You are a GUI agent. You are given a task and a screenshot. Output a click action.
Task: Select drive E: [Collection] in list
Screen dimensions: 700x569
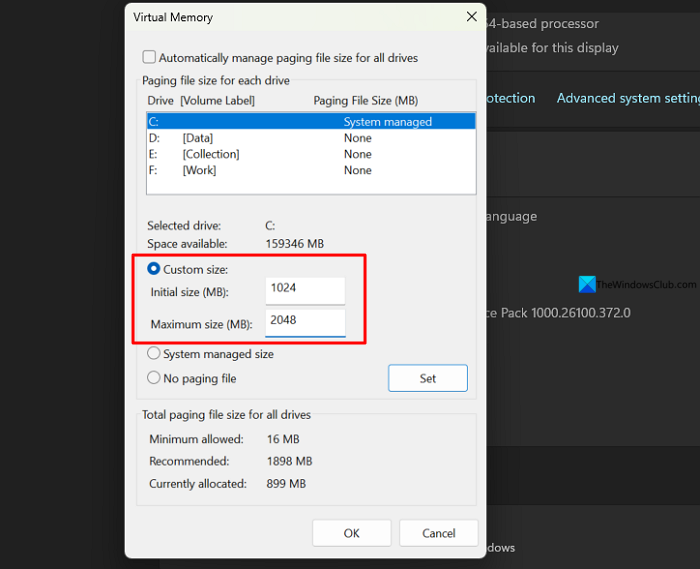coord(311,154)
